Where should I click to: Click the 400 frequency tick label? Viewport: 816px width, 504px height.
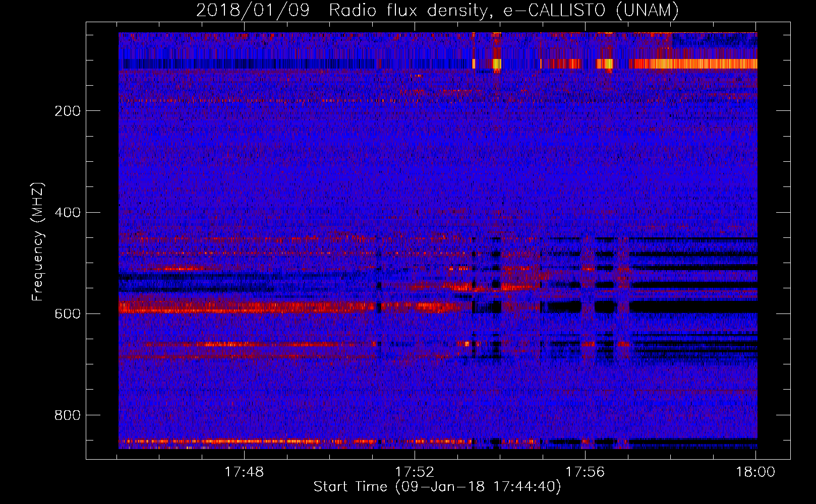click(68, 212)
